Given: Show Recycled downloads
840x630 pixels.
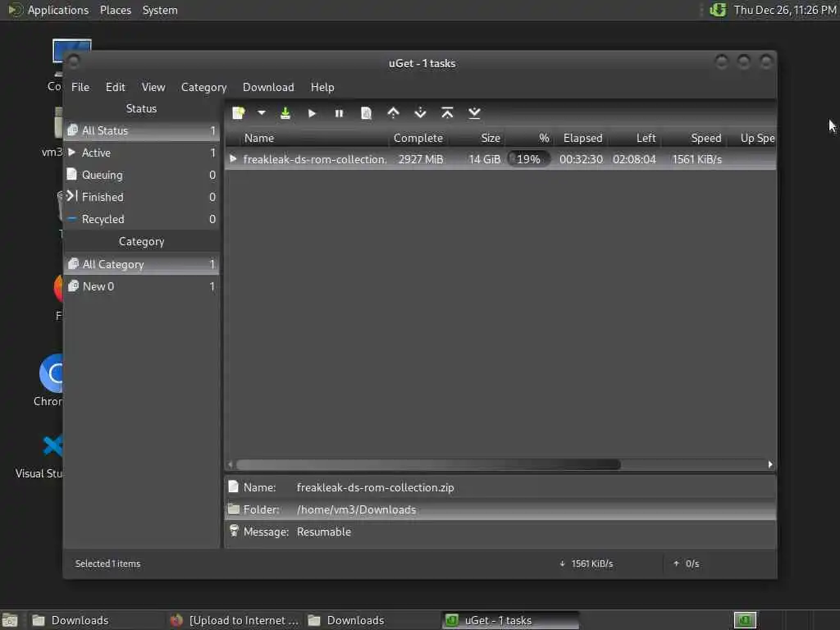Looking at the screenshot, I should pyautogui.click(x=141, y=219).
